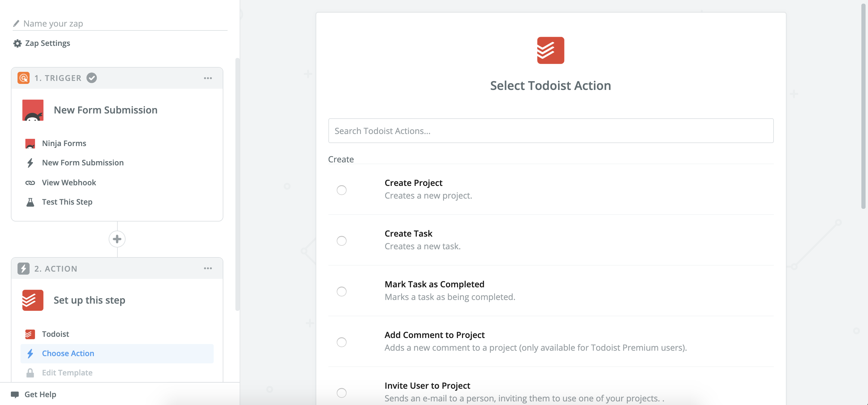Click the webhook link icon next to View Webhook
Screen dimensions: 868x405
30,182
